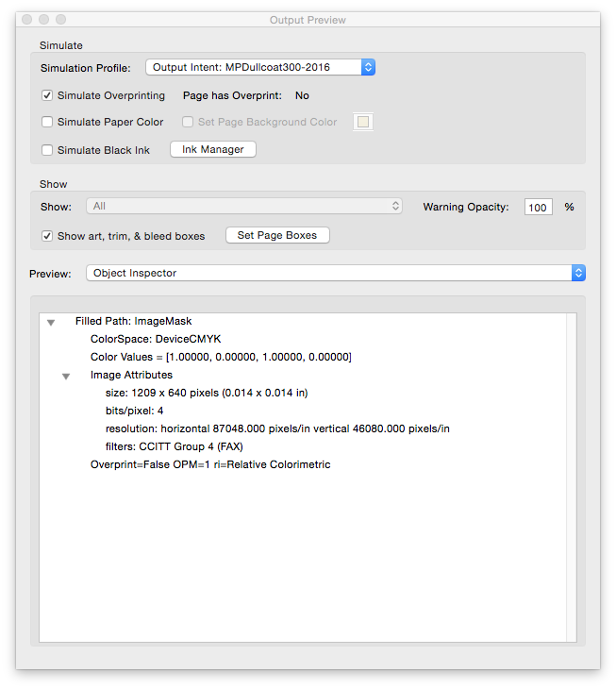Click the Object Inspector list scrollbar

tap(572, 478)
